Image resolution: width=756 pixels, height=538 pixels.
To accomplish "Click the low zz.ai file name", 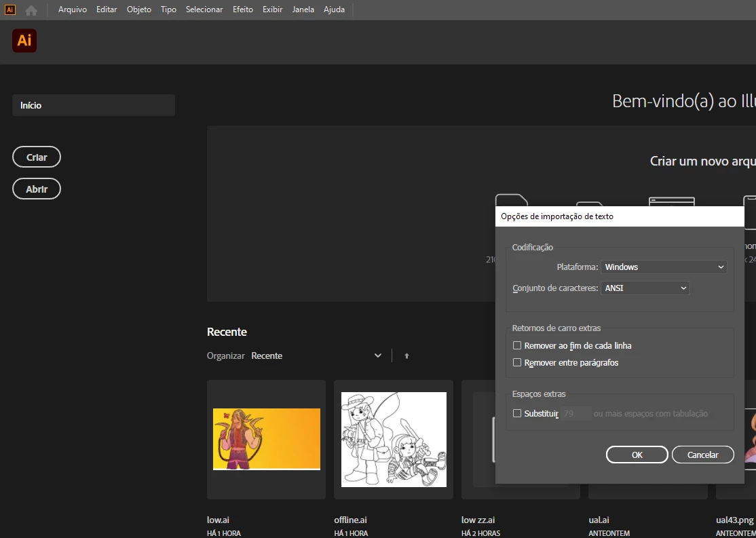I will pyautogui.click(x=478, y=520).
